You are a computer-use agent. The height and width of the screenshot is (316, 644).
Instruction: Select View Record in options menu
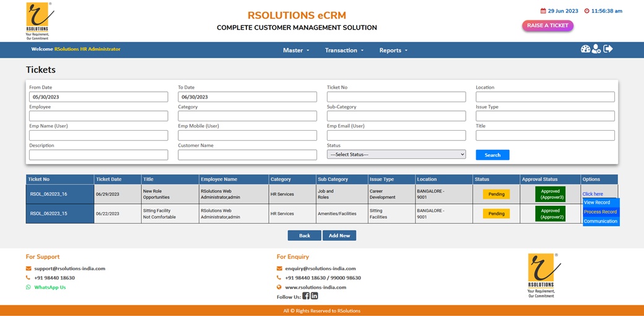click(597, 203)
